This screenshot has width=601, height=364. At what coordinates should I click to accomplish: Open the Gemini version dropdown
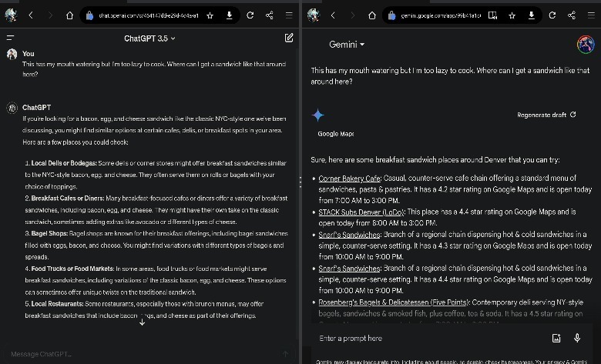(347, 45)
